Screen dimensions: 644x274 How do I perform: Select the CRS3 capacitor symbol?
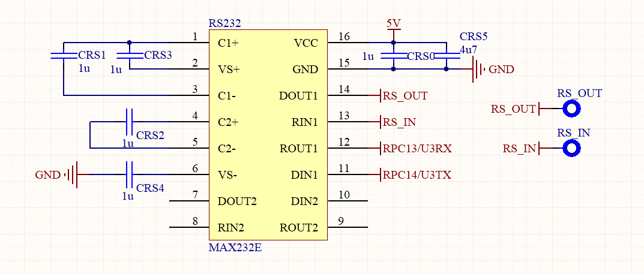pyautogui.click(x=130, y=55)
